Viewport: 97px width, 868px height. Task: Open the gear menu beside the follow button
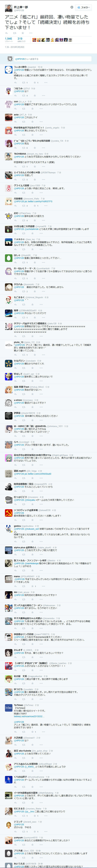pos(72,7)
